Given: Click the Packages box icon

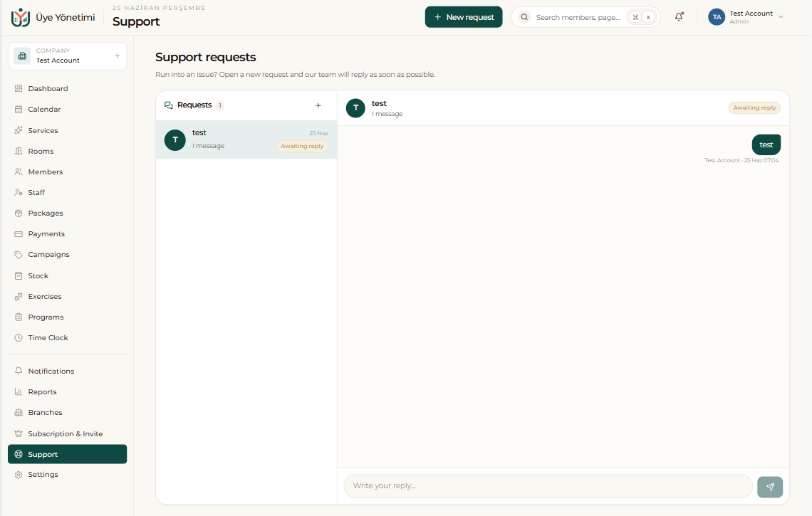Looking at the screenshot, I should [x=19, y=214].
